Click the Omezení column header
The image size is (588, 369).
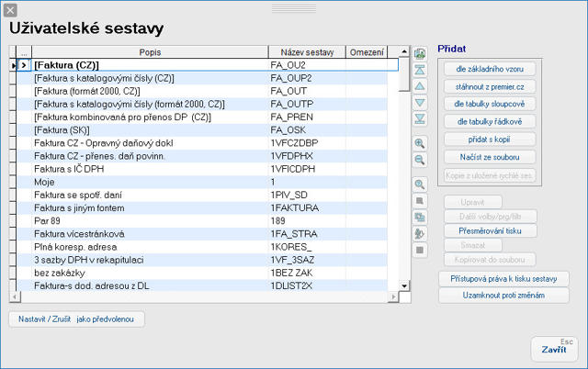pos(367,52)
